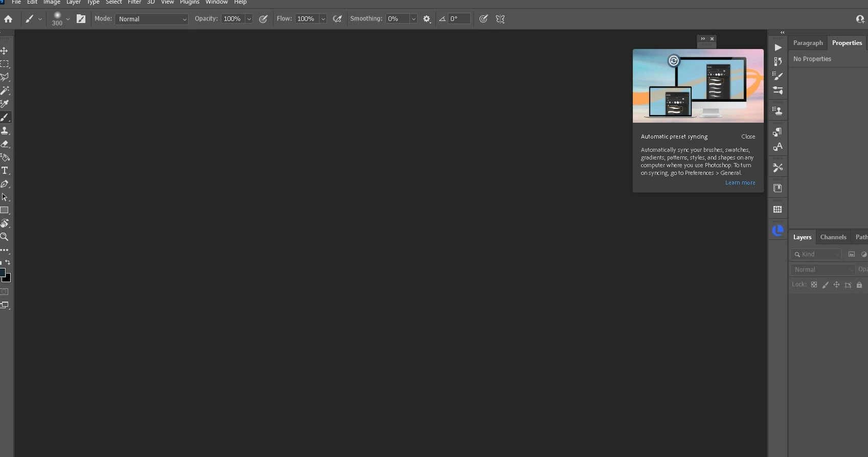Expand the right panel dock arrows
868x457 pixels.
pyautogui.click(x=782, y=32)
